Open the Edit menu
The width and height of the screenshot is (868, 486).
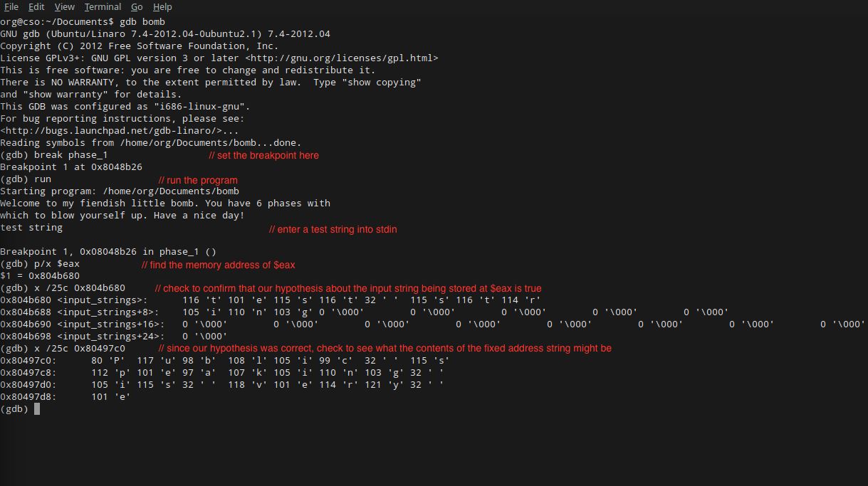coord(36,6)
